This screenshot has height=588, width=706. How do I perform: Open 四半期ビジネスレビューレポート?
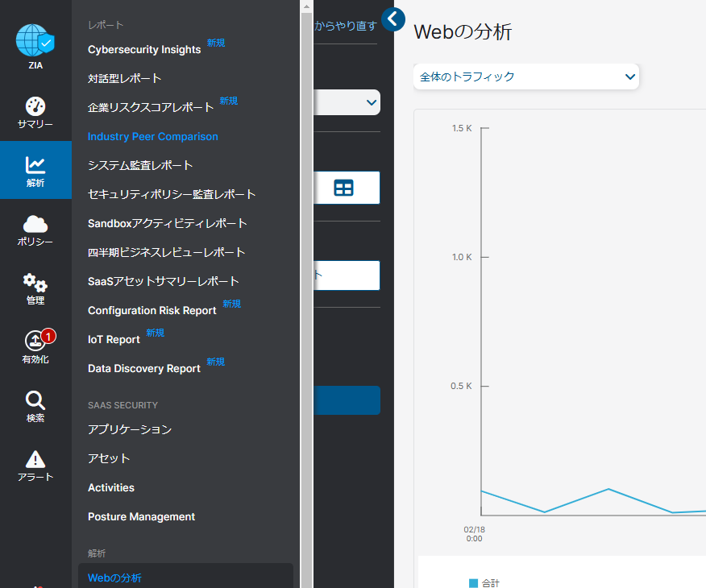166,252
